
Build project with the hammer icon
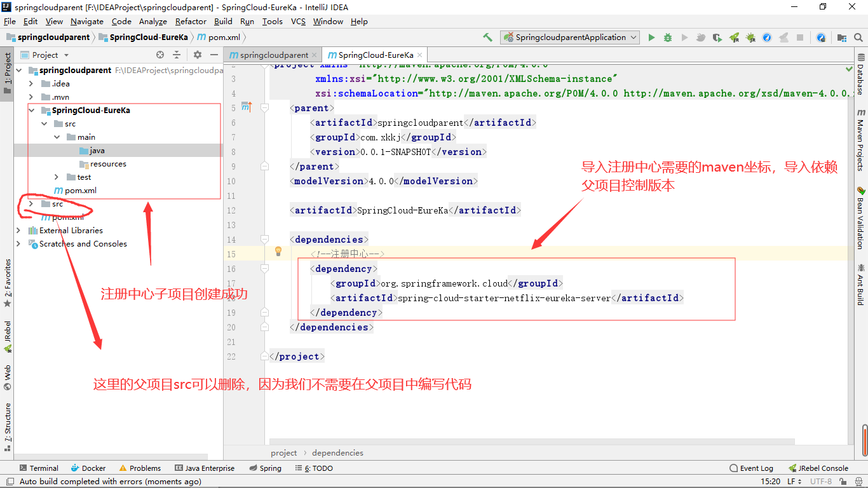pyautogui.click(x=487, y=37)
